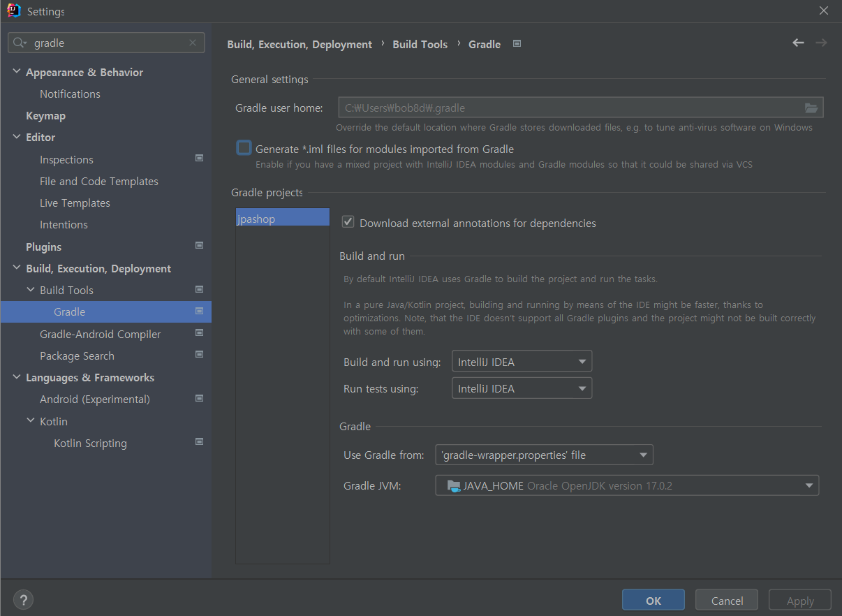Click project icon next to Kotlin Scripting
This screenshot has height=616, width=842.
199,442
